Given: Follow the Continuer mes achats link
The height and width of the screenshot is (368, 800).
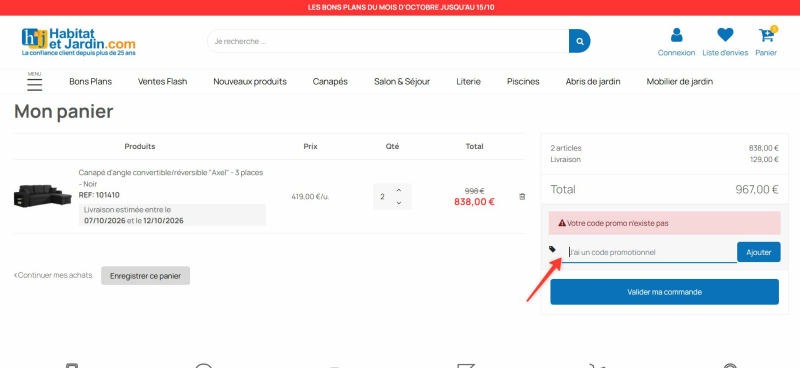Looking at the screenshot, I should click(53, 275).
